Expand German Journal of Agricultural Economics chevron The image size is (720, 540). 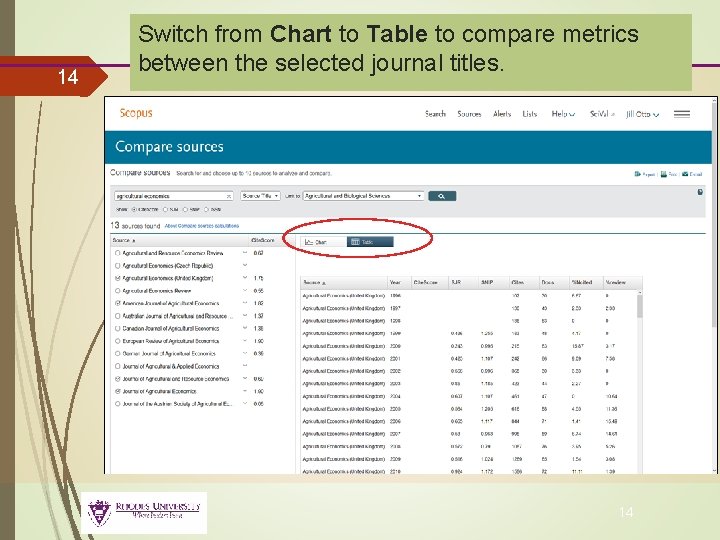tap(245, 353)
